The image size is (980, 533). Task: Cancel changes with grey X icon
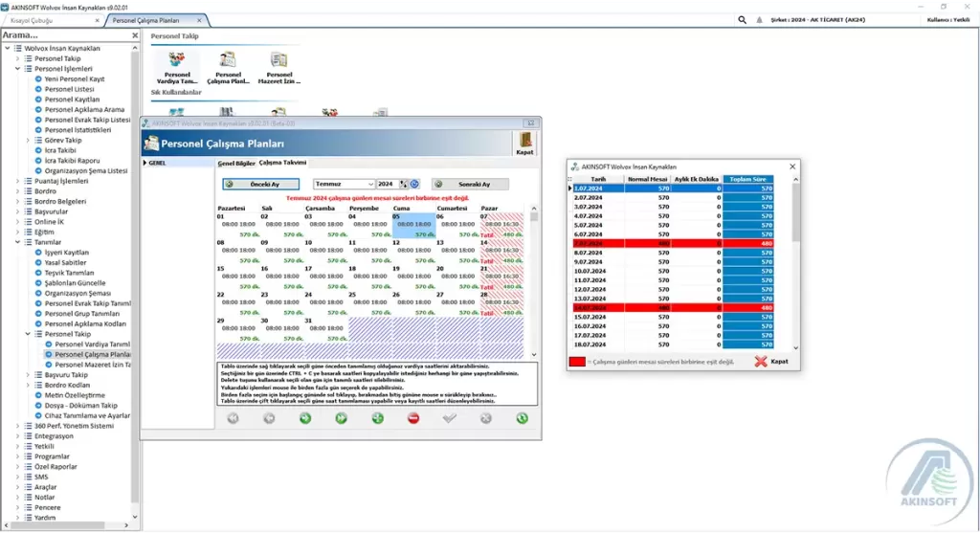(485, 419)
